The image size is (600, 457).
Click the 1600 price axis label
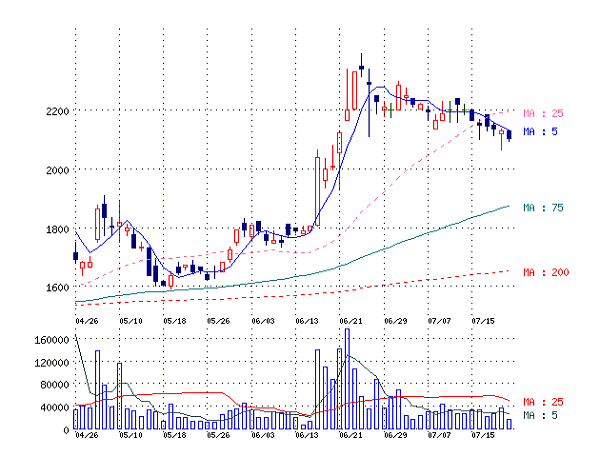(x=57, y=287)
